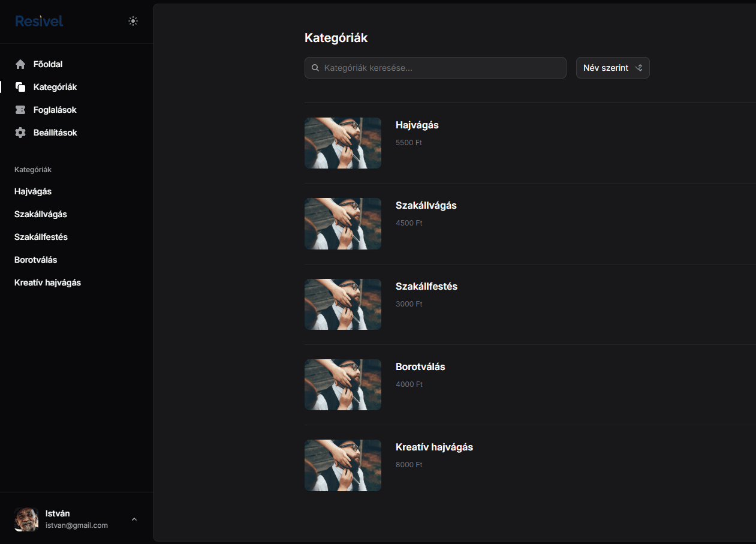This screenshot has width=756, height=544.
Task: Click the Kategóriák stacked squares icon
Action: (20, 87)
